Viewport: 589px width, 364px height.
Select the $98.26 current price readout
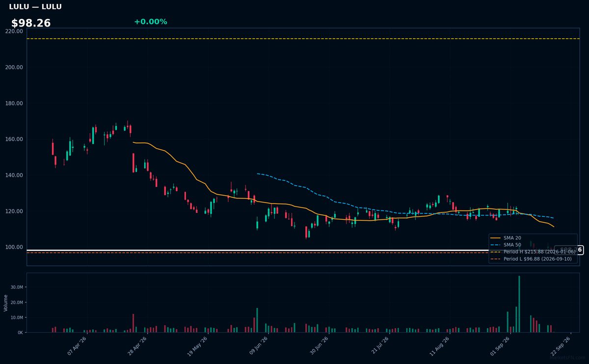(31, 23)
